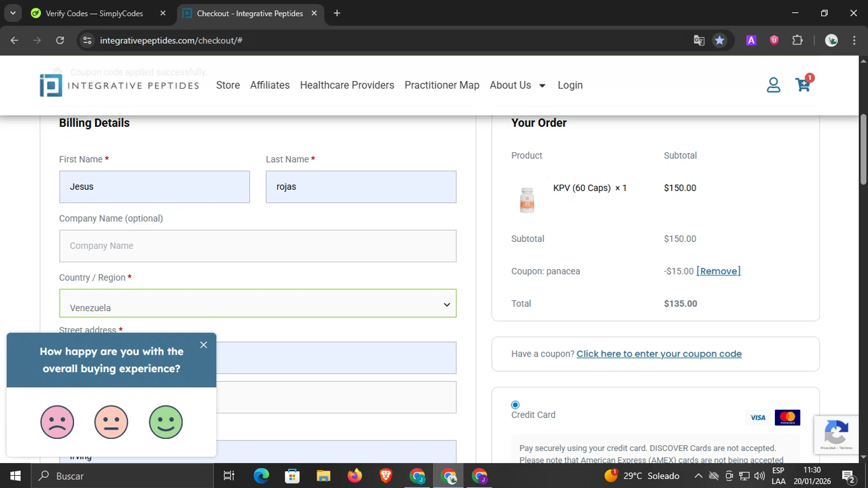This screenshot has width=868, height=488.
Task: Open the weather widget 29°C Soleado
Action: pos(642,476)
